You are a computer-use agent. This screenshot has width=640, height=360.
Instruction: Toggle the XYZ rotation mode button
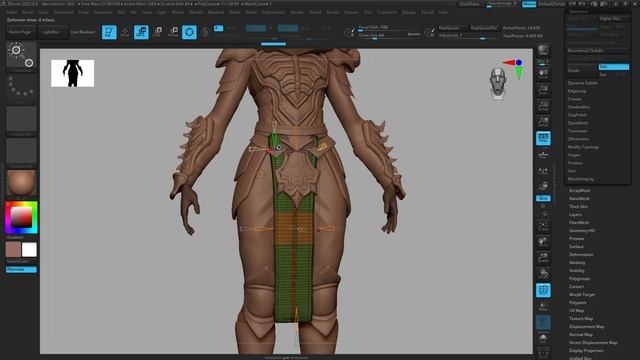click(x=543, y=198)
